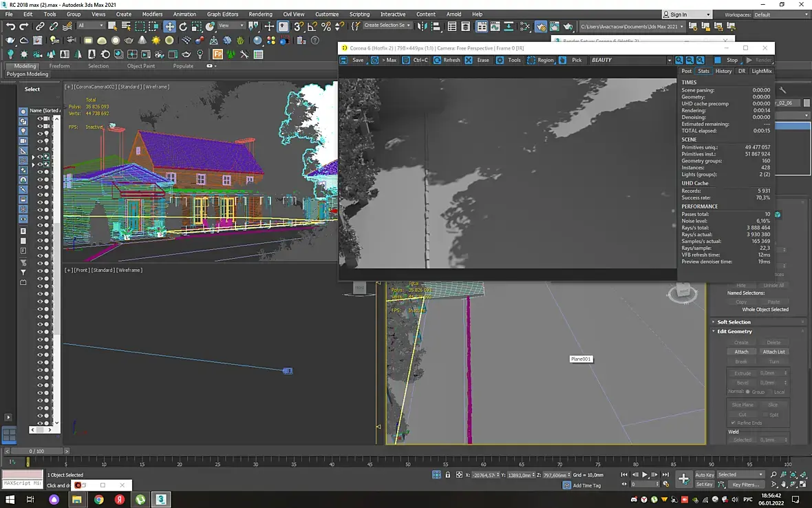The width and height of the screenshot is (812, 508).
Task: Toggle the selection lock padlock icon
Action: [x=448, y=475]
